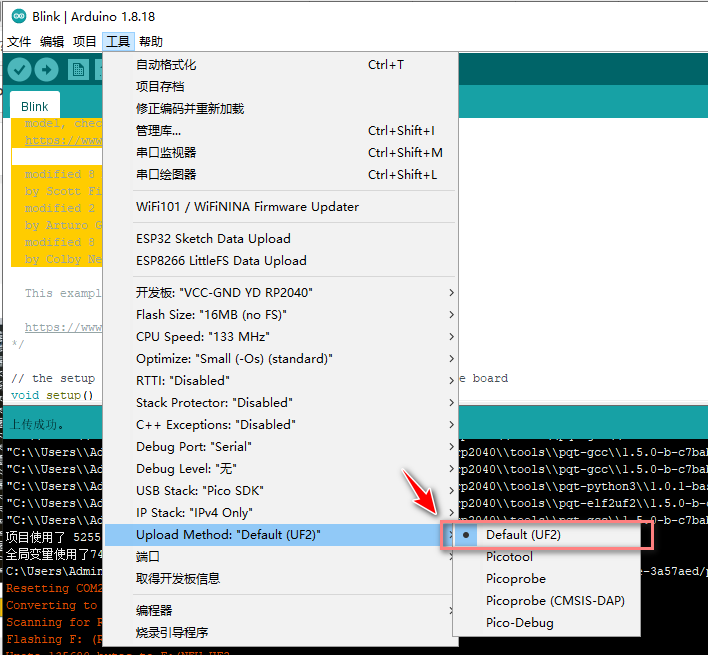Image resolution: width=708 pixels, height=655 pixels.
Task: Click the "项目使用了 5255" console line
Action: (x=53, y=537)
